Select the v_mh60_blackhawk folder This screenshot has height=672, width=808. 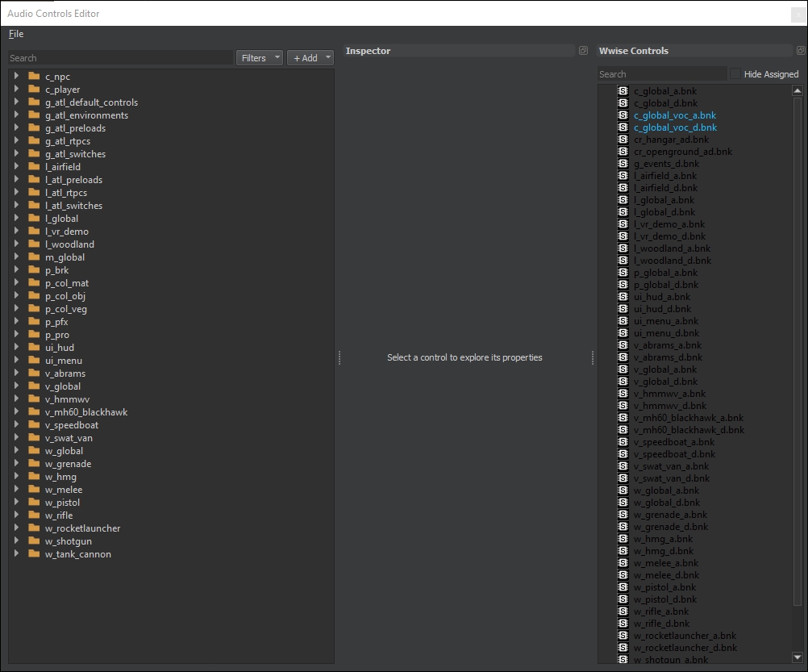(x=86, y=412)
